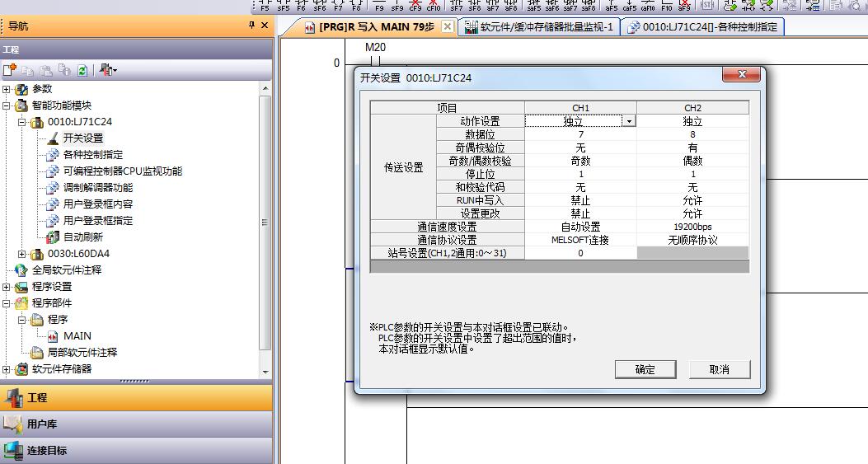Switch to 软元件/缓冲存储器批量监视-1 tab
The image size is (868, 464).
539,27
